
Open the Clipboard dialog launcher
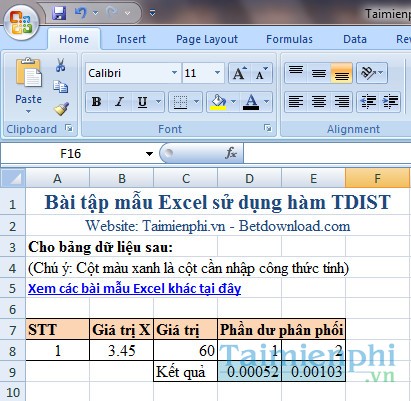pos(69,128)
